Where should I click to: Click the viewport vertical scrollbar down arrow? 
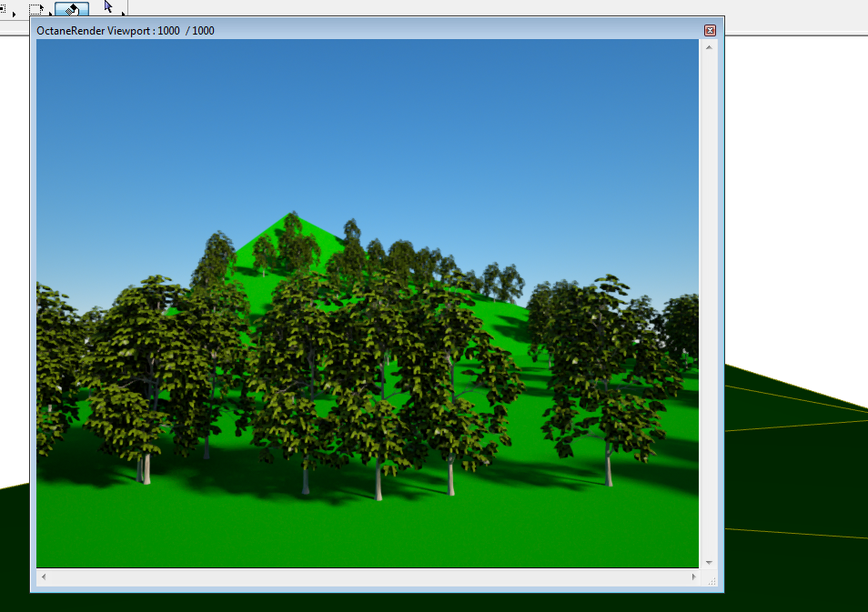click(x=709, y=563)
